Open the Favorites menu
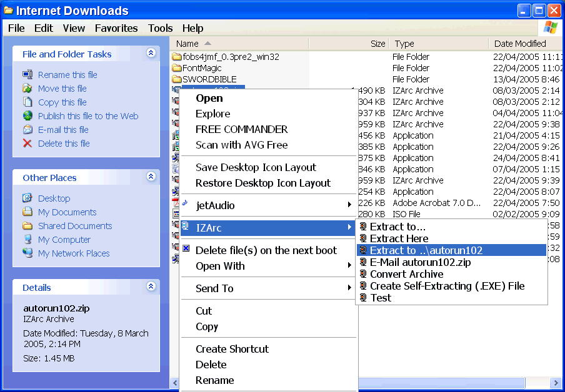Image resolution: width=565 pixels, height=392 pixels. [x=116, y=28]
